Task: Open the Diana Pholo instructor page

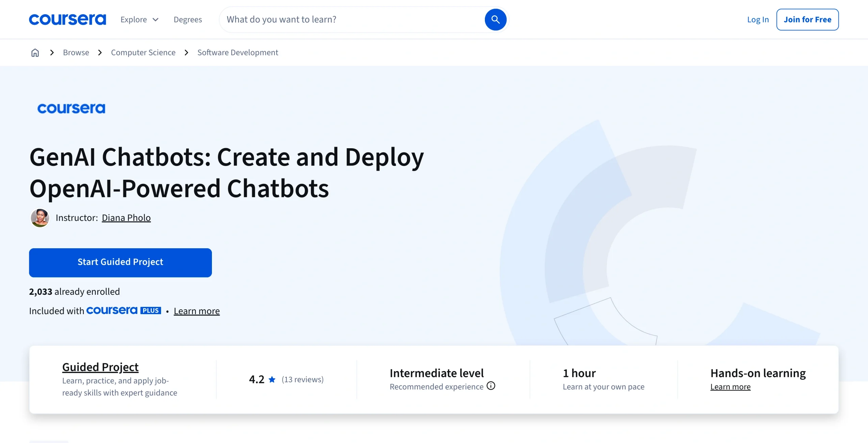Action: click(x=126, y=217)
